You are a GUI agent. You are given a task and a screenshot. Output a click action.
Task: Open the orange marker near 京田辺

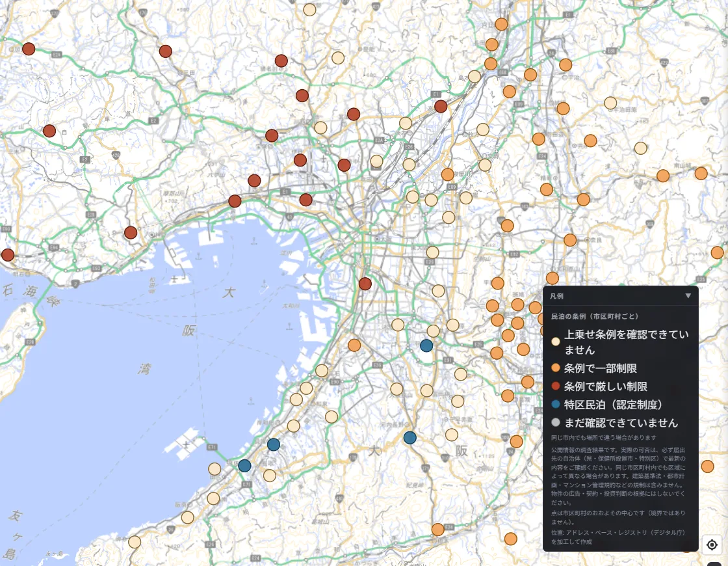[539, 139]
